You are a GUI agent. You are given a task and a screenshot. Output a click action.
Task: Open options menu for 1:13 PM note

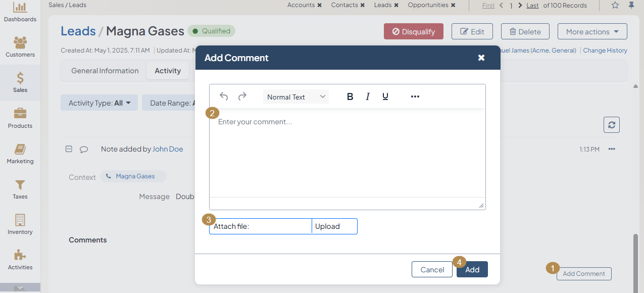click(x=612, y=149)
